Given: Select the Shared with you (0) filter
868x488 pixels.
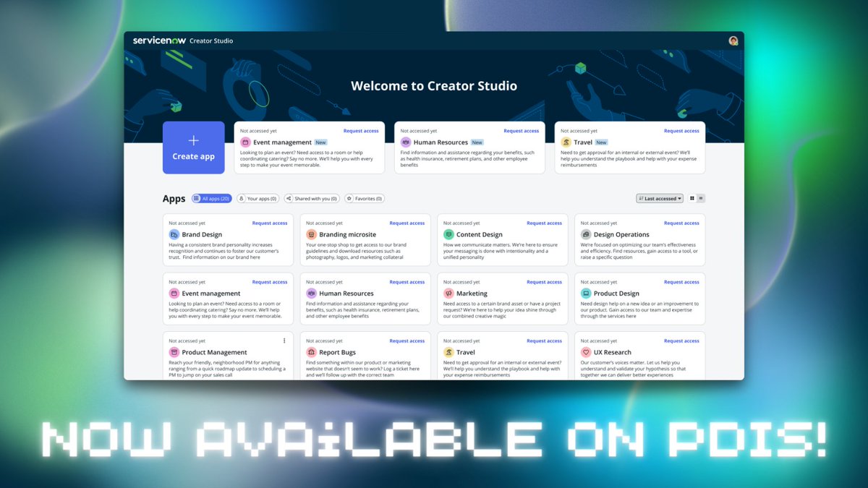Looking at the screenshot, I should pos(312,198).
